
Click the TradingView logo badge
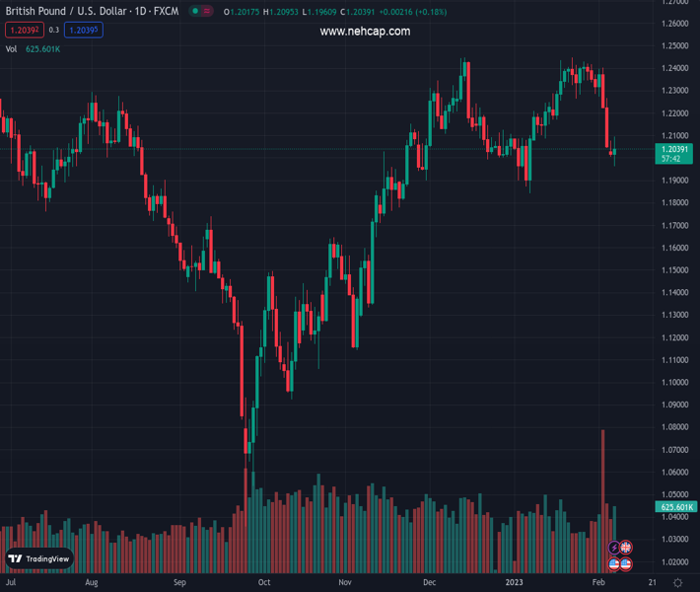(x=39, y=558)
